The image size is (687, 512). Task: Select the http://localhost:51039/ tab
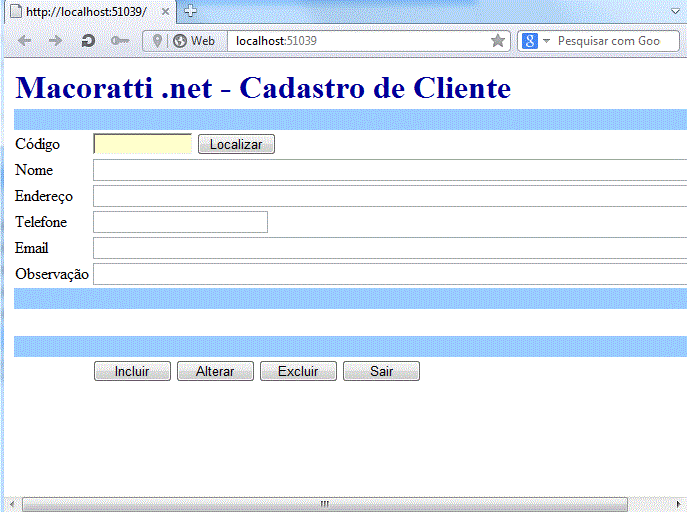pos(90,12)
